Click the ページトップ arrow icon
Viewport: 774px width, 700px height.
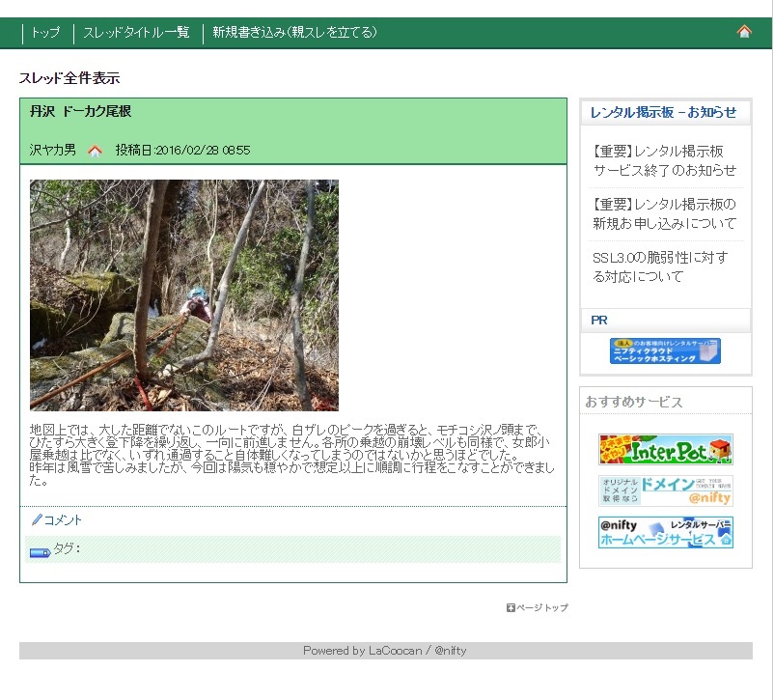[x=511, y=607]
